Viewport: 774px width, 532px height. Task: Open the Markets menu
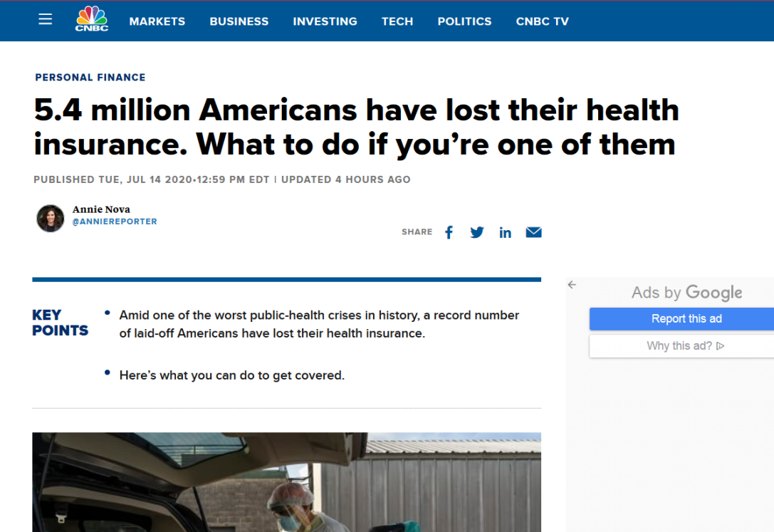(x=157, y=21)
